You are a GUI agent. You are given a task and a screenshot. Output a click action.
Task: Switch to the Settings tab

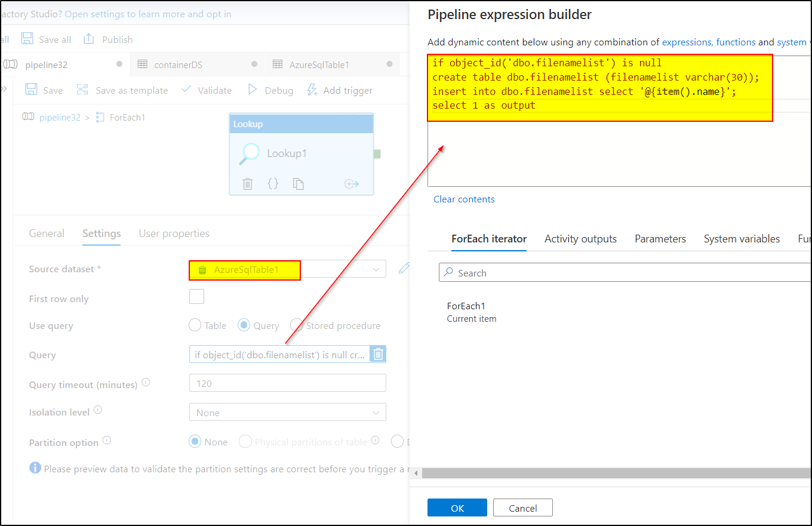click(101, 233)
